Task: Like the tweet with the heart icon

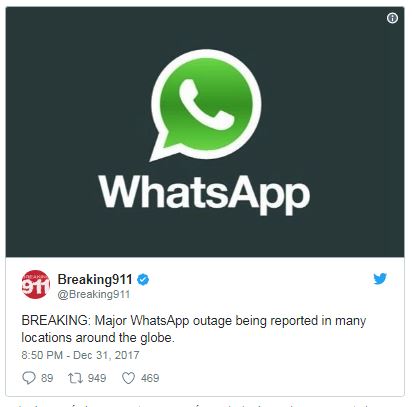Action: [128, 378]
